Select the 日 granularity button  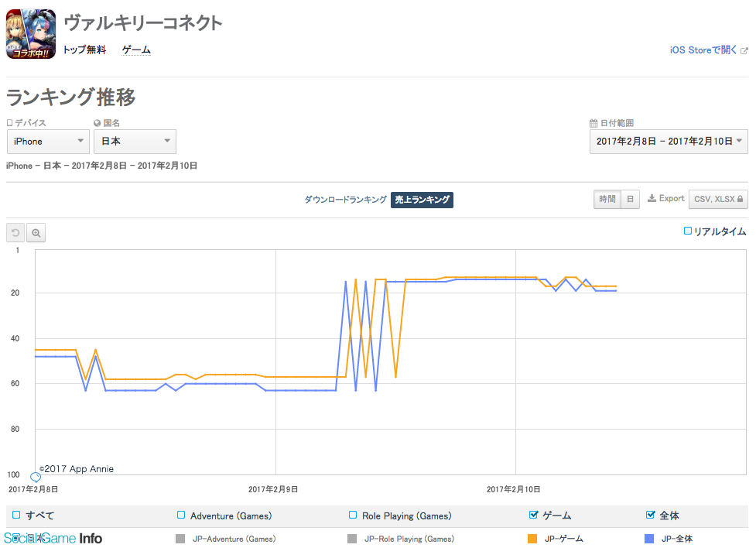630,199
